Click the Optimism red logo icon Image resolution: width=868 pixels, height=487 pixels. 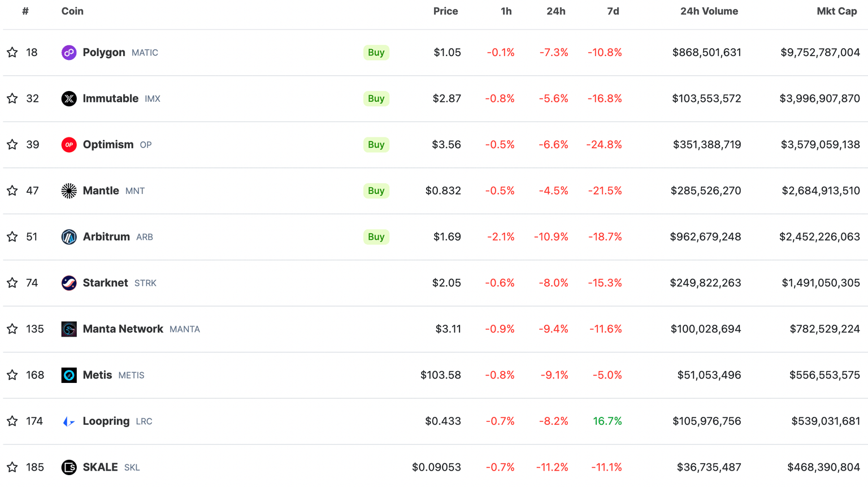69,145
